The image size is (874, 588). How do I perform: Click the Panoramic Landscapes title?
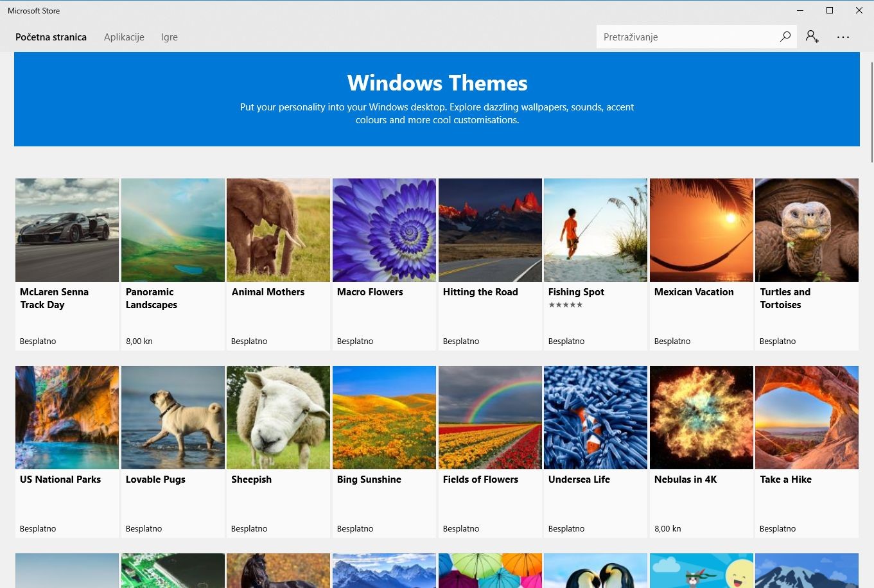(152, 298)
